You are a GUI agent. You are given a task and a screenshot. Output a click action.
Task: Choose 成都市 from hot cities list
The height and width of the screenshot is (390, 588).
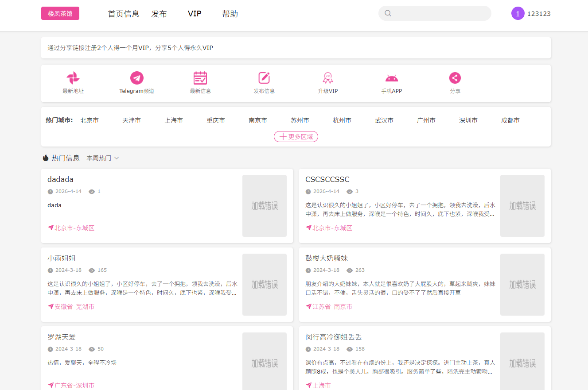coord(510,120)
